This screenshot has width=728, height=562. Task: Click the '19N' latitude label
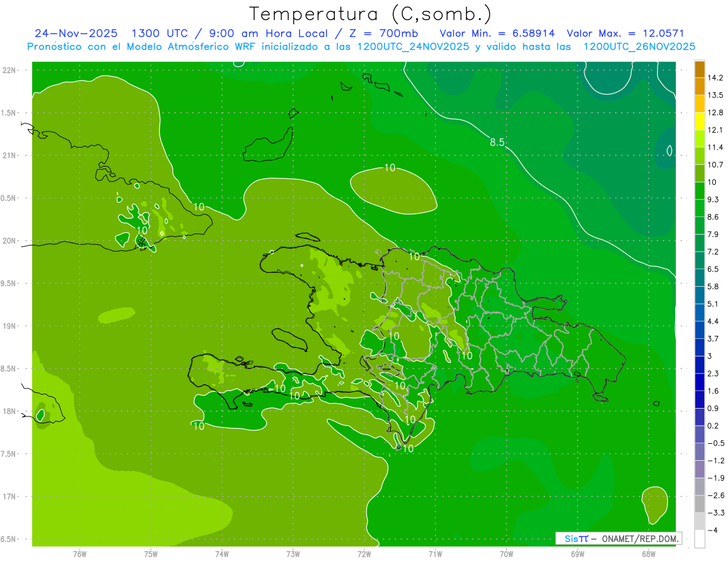coord(10,326)
